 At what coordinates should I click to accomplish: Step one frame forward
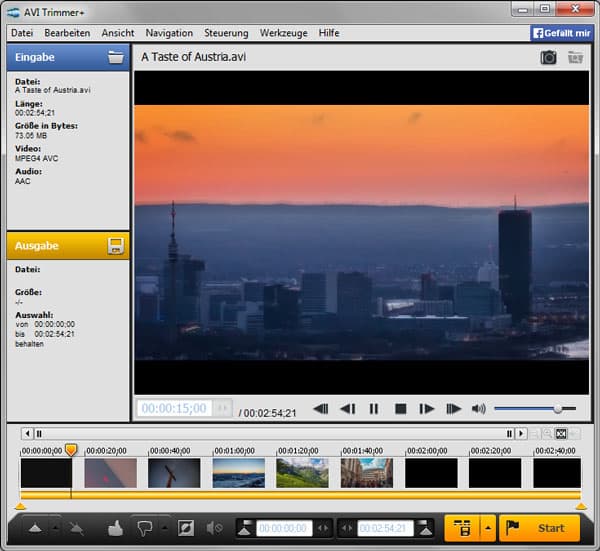click(426, 408)
